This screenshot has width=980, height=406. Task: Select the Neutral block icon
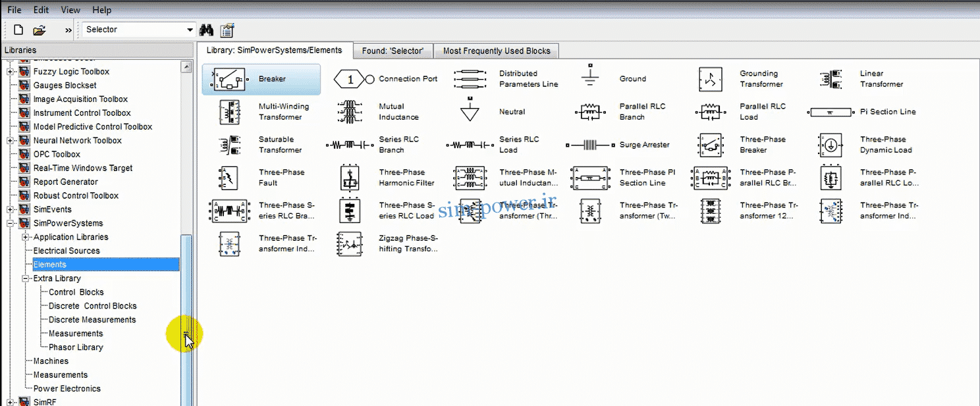click(470, 110)
